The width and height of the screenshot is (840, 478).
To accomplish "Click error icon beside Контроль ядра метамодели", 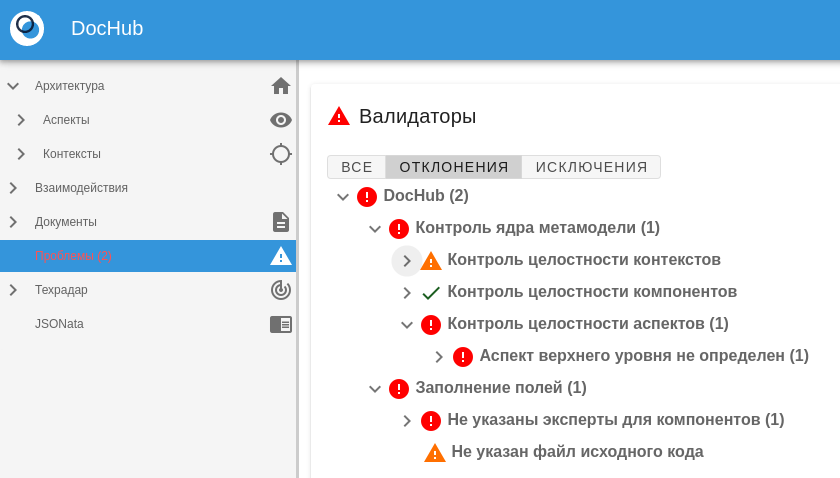I will click(x=399, y=229).
